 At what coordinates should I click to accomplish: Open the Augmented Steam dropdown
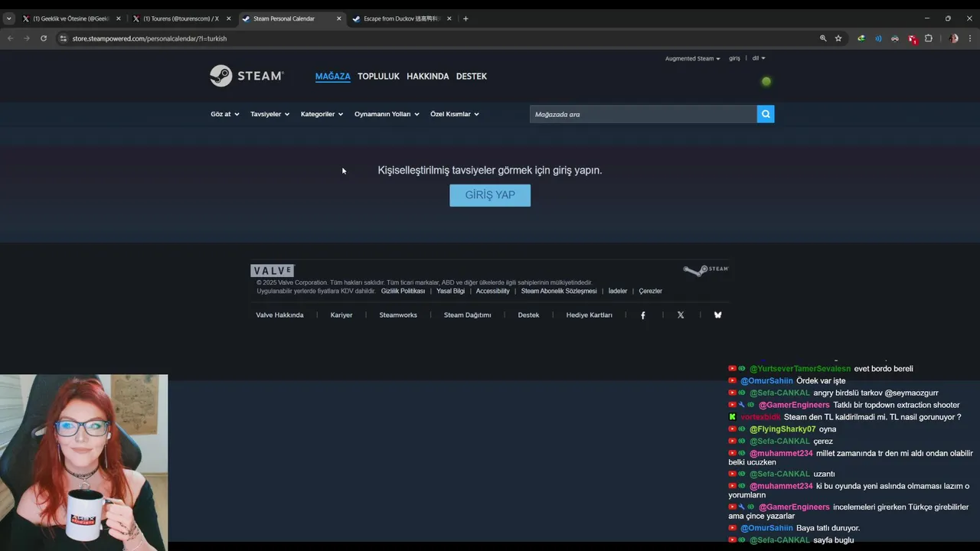(x=692, y=58)
